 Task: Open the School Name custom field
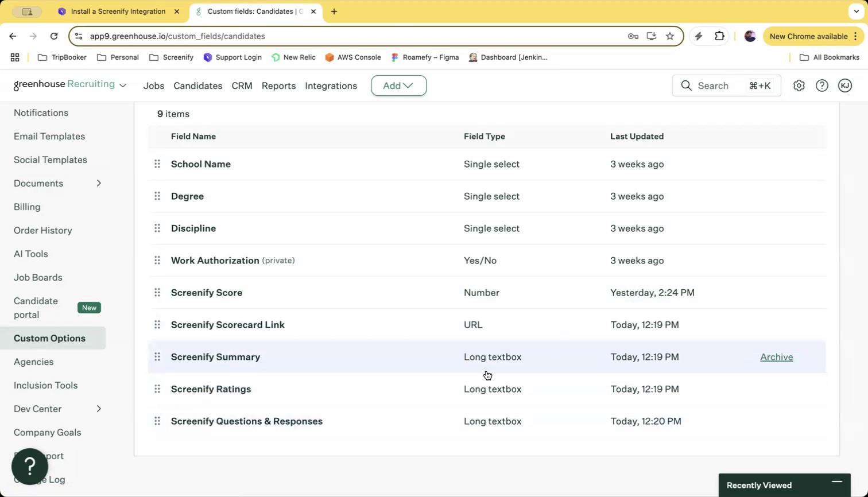[x=201, y=164]
